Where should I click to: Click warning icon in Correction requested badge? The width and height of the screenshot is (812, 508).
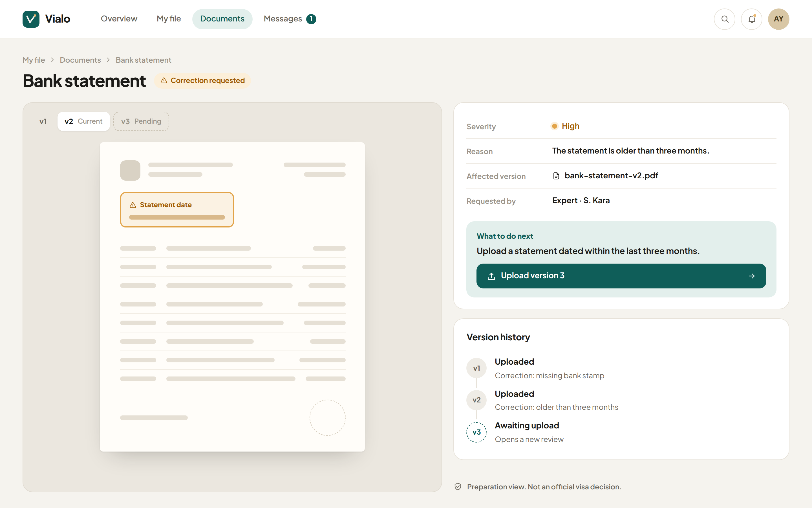(164, 81)
